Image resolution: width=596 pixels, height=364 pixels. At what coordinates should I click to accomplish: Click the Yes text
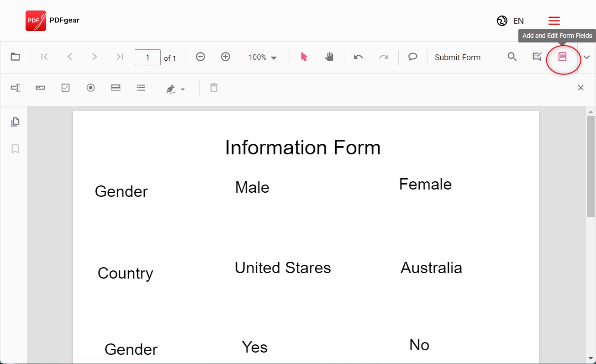click(x=254, y=347)
